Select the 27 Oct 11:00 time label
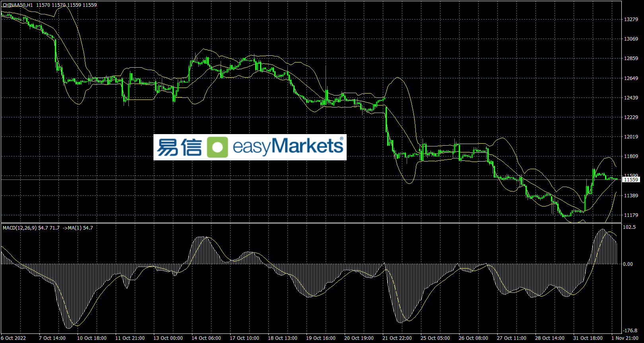Viewport: 644px width, 343px height. (512, 338)
